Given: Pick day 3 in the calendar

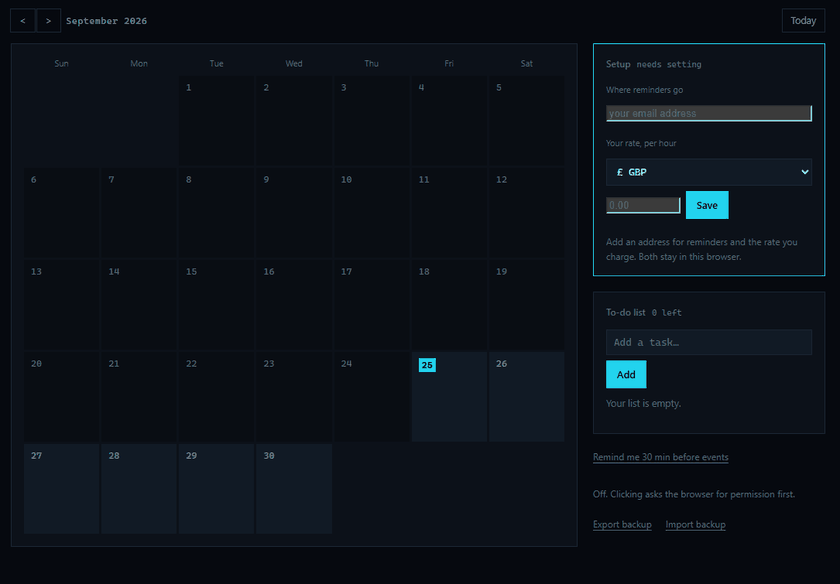Looking at the screenshot, I should pyautogui.click(x=371, y=121).
